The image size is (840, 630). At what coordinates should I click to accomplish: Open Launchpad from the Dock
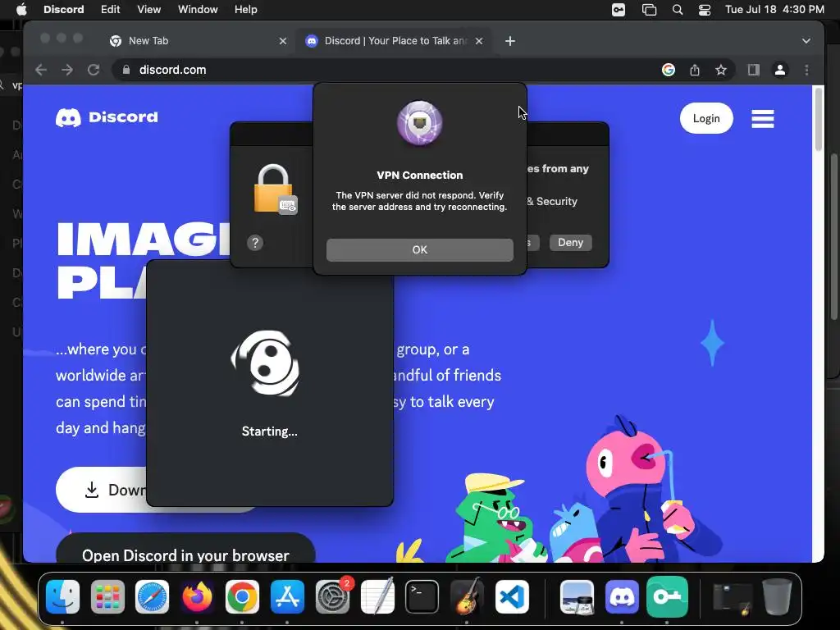[107, 596]
